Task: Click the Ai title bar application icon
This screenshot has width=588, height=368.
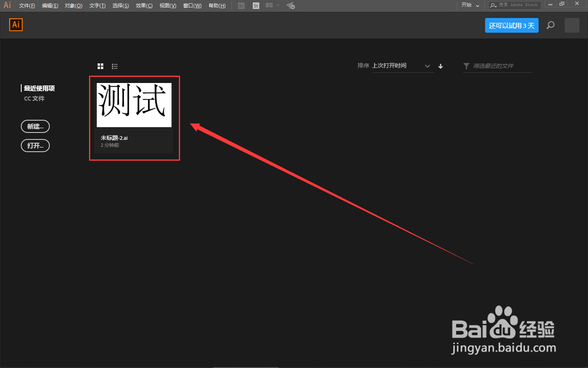Action: [7, 5]
